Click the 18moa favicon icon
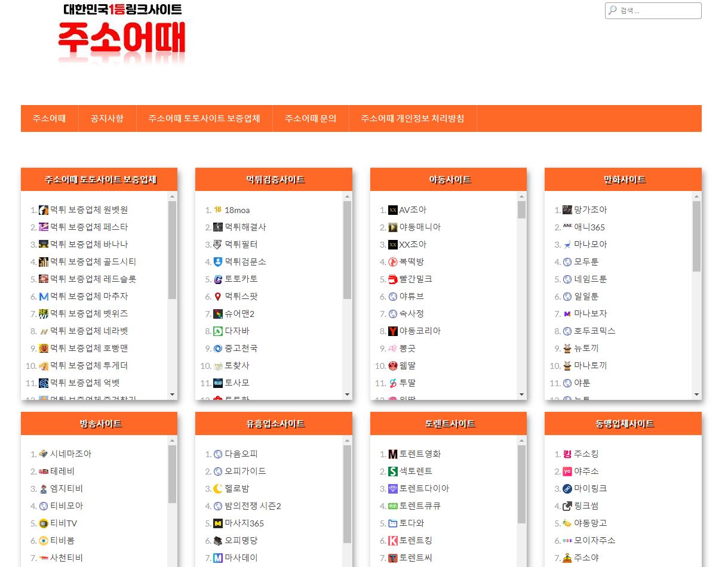 pyautogui.click(x=218, y=210)
